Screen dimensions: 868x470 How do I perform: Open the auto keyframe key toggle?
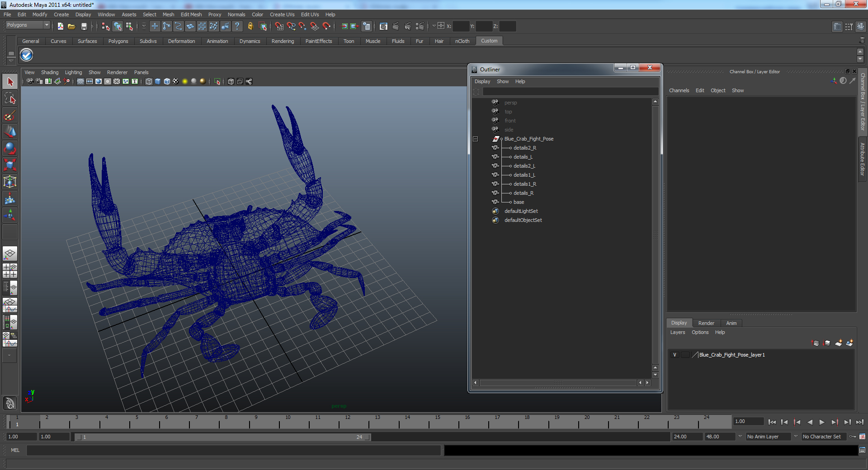pyautogui.click(x=853, y=437)
